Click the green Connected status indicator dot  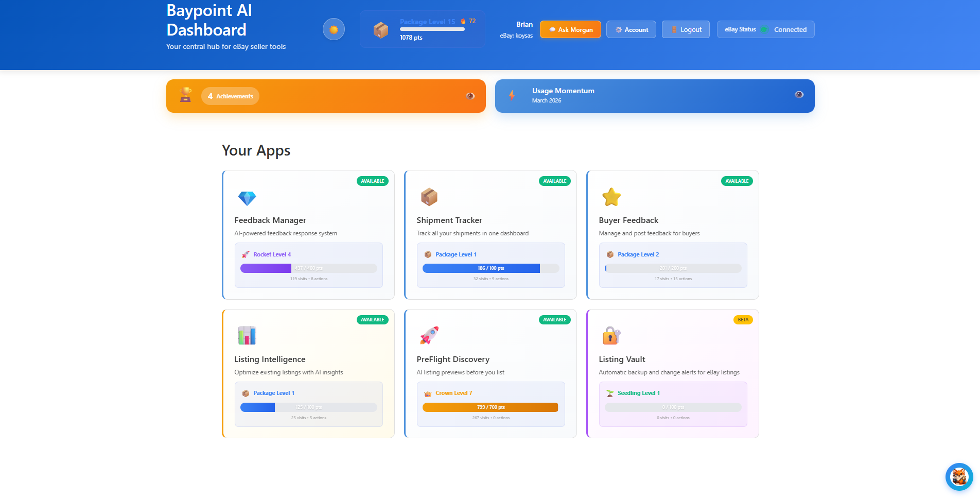(763, 29)
